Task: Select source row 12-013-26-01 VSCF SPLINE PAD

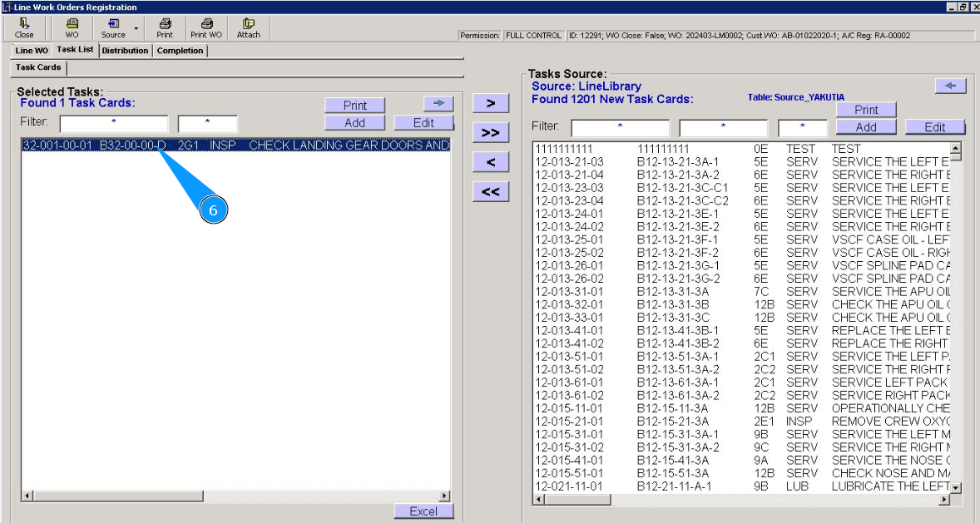Action: [x=742, y=265]
